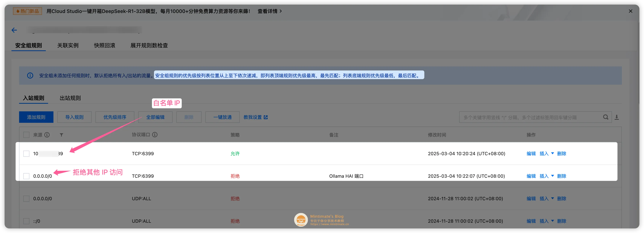The image size is (644, 233).
Task: Click the search magnifier icon in the filter box
Action: click(x=606, y=117)
